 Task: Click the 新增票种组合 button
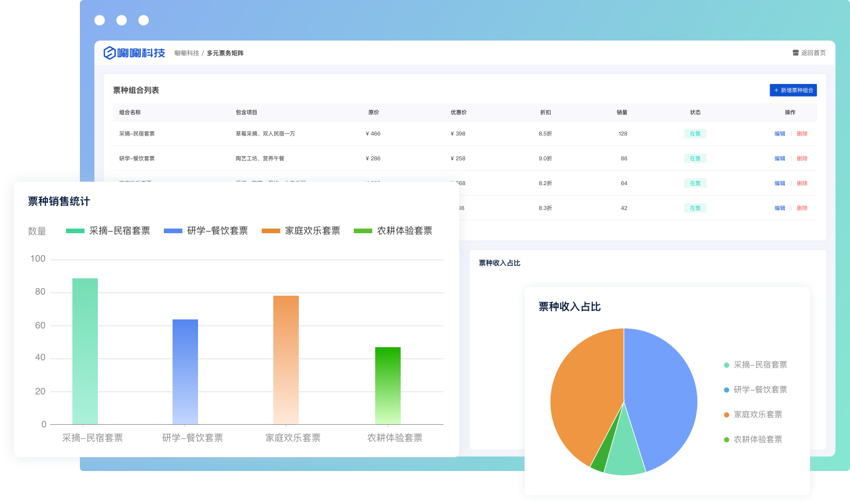[x=793, y=90]
